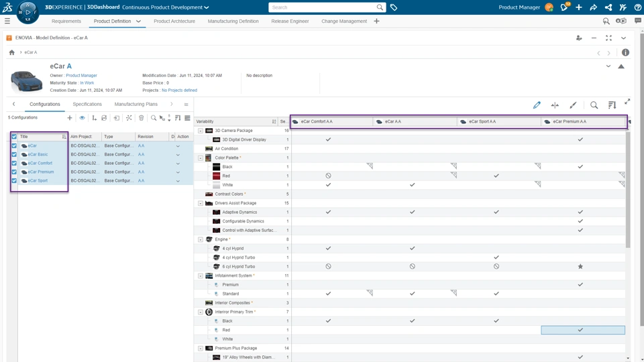Image resolution: width=644 pixels, height=362 pixels.
Task: Open notifications bell with badge
Action: point(565,7)
